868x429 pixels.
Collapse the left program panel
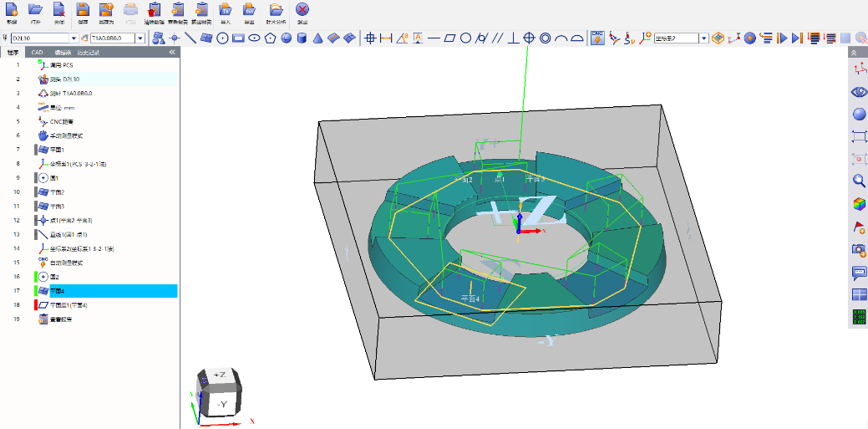click(x=172, y=52)
